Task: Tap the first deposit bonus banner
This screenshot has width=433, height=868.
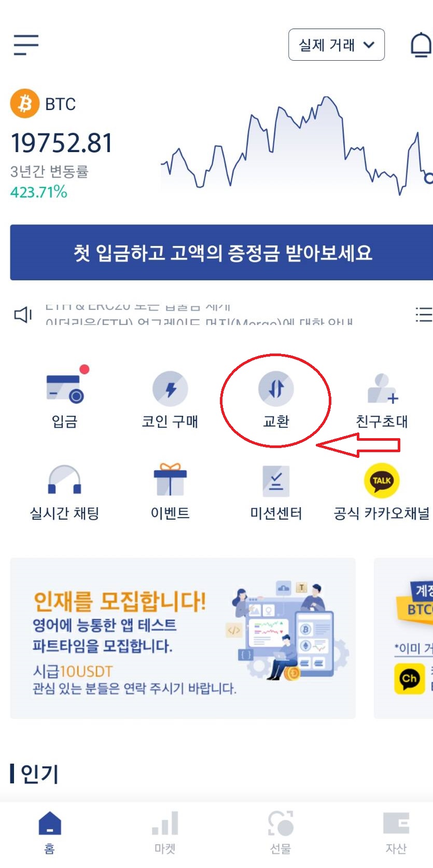Action: point(221,252)
